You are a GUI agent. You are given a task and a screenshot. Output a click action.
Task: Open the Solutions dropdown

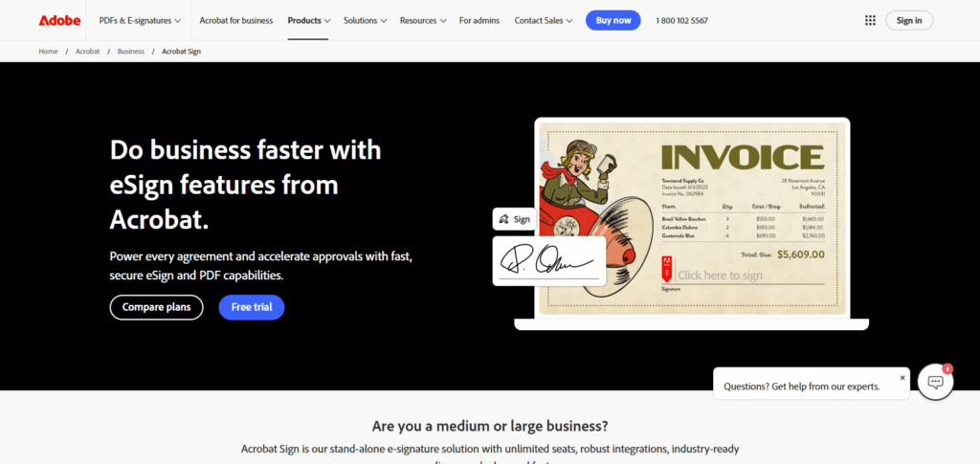tap(365, 21)
